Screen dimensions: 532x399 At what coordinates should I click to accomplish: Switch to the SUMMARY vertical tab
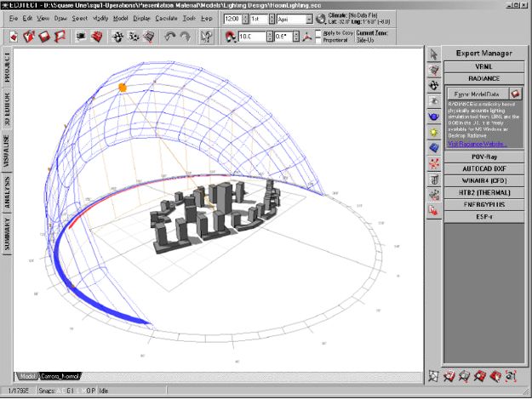7,234
